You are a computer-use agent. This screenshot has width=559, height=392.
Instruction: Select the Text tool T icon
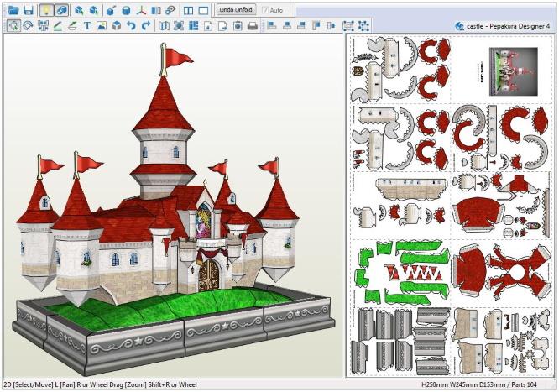point(87,26)
